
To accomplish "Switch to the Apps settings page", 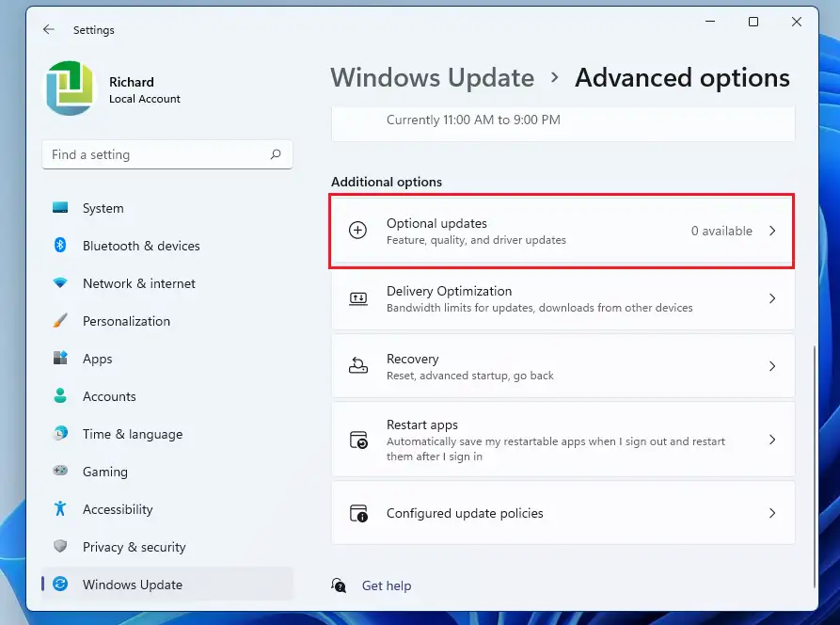I will click(x=167, y=358).
